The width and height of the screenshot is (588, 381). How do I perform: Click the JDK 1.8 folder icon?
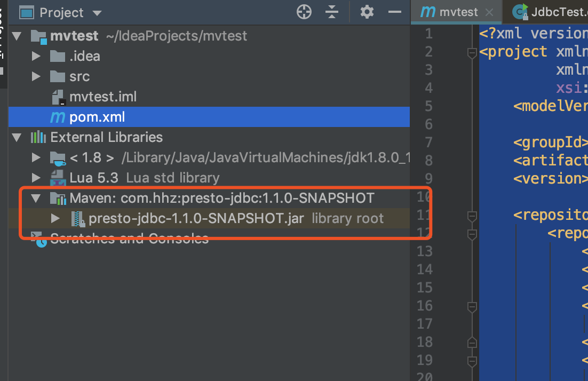(x=58, y=158)
